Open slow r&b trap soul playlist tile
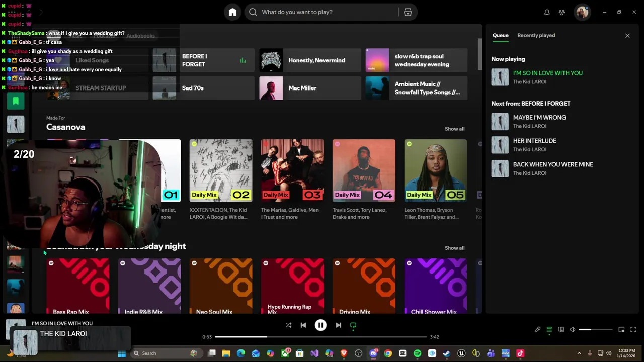 (417, 60)
